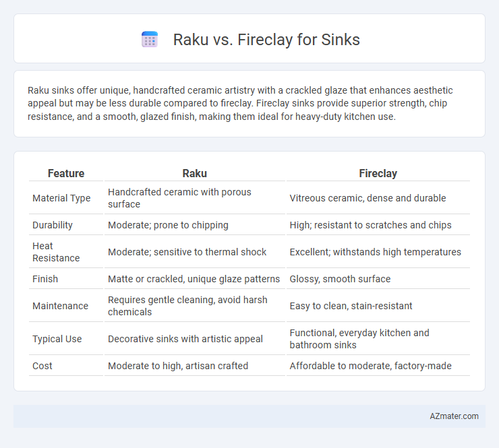Click 'Glossy, smooth surface' cell
The height and width of the screenshot is (448, 499).
(340, 279)
